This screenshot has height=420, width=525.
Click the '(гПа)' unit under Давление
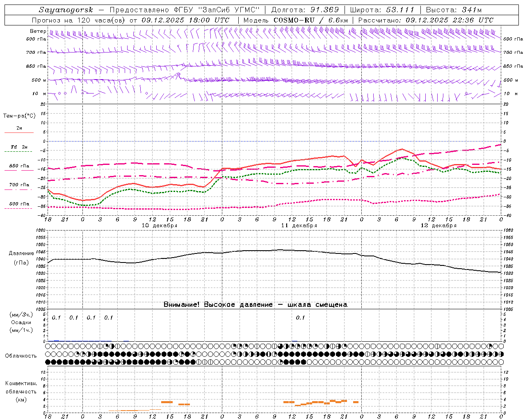(21, 263)
